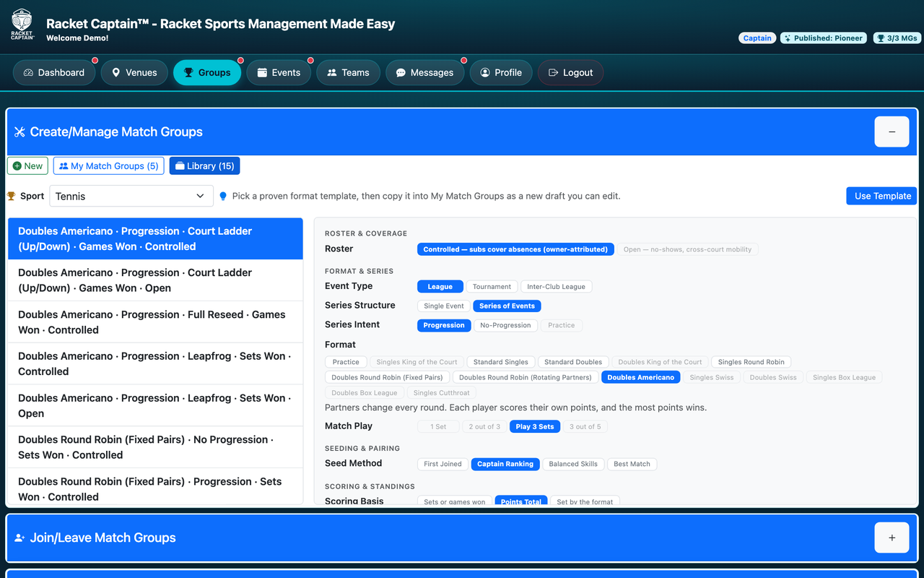Switch to My Match Groups (5) tab

(x=108, y=166)
